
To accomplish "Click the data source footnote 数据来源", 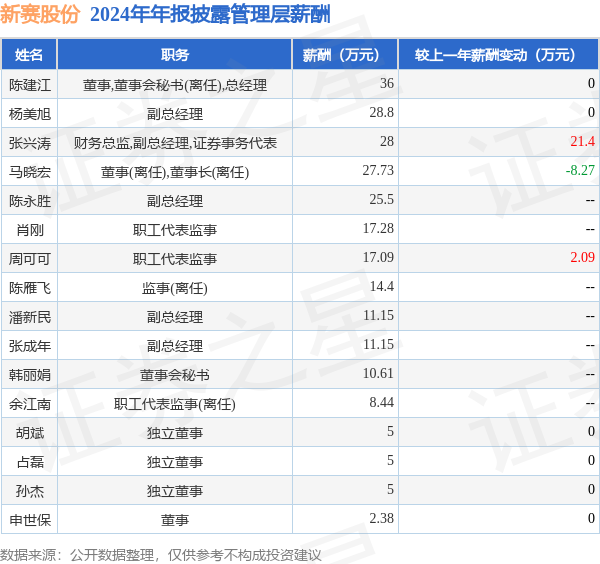I will [161, 555].
